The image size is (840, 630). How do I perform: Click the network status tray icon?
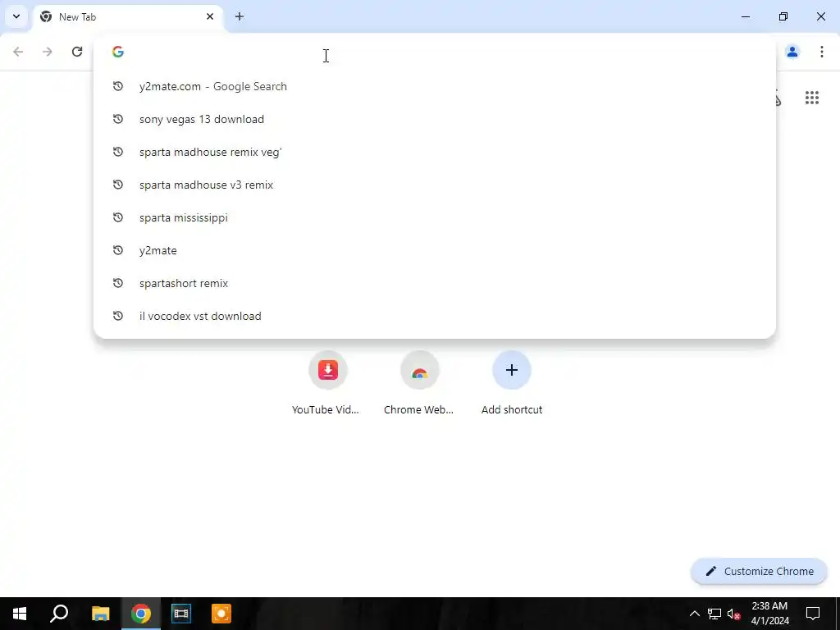[x=714, y=614]
